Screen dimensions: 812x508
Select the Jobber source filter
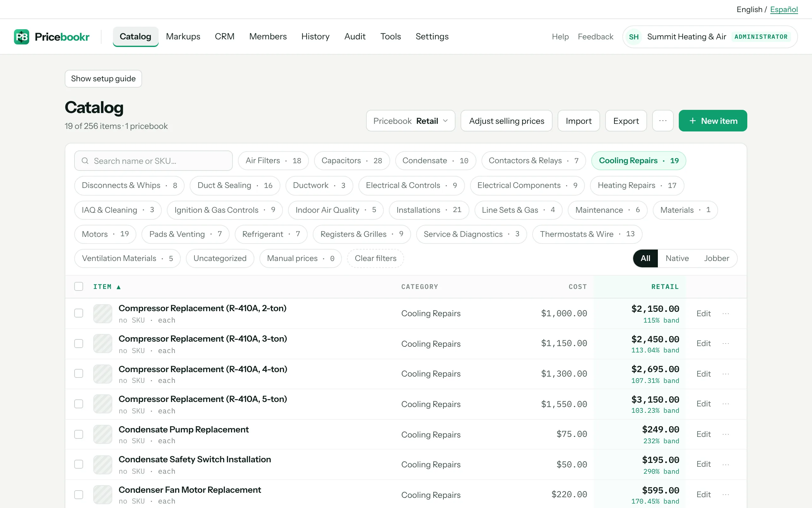(x=717, y=258)
